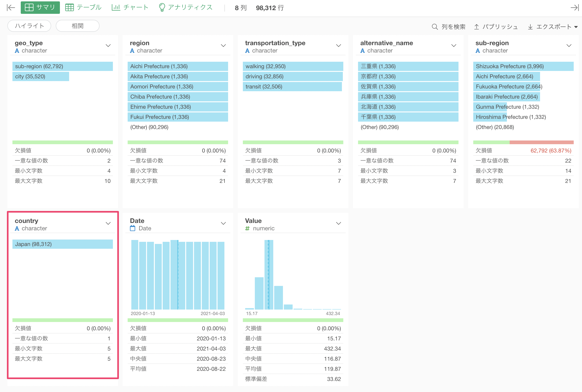This screenshot has width=582, height=392.
Task: Open the アナリティクス analytics view
Action: tap(185, 8)
